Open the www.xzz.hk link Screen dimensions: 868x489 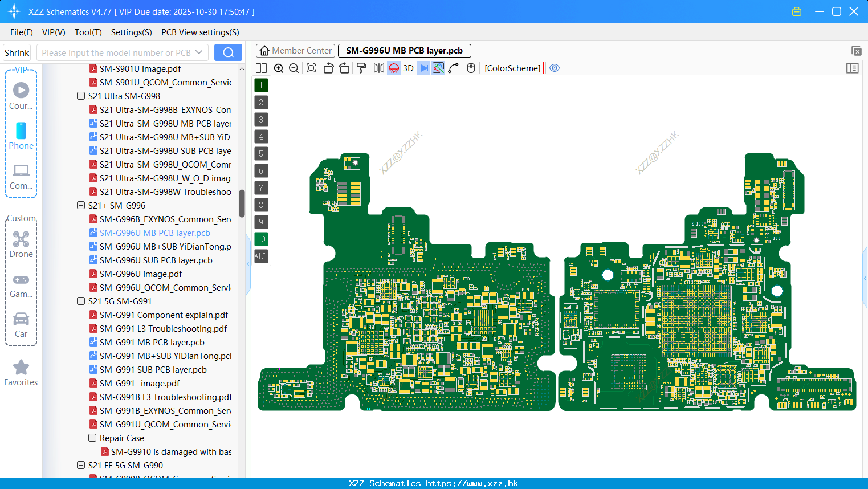coord(472,483)
